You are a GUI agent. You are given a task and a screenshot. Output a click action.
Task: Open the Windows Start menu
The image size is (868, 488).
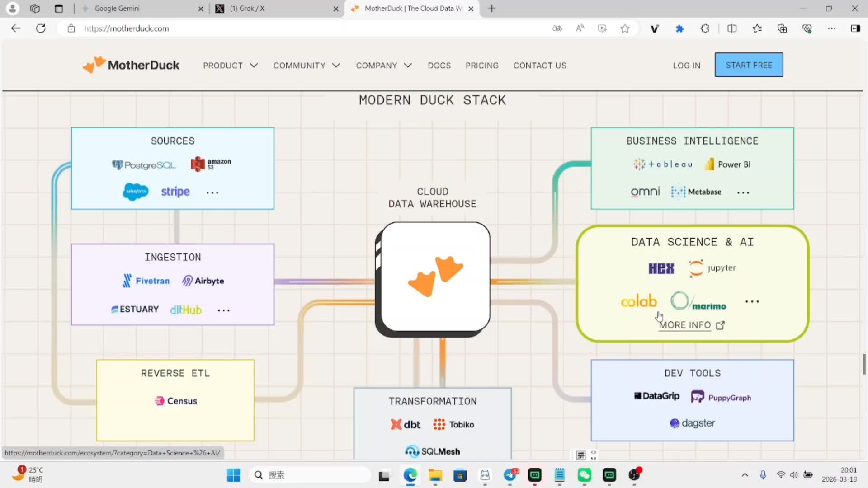click(233, 475)
